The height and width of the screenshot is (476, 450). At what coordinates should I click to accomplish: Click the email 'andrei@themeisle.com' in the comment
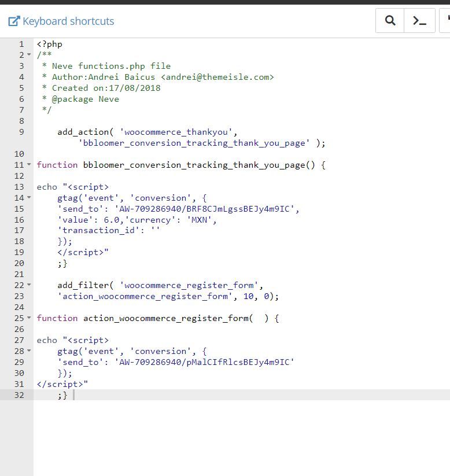coord(217,77)
